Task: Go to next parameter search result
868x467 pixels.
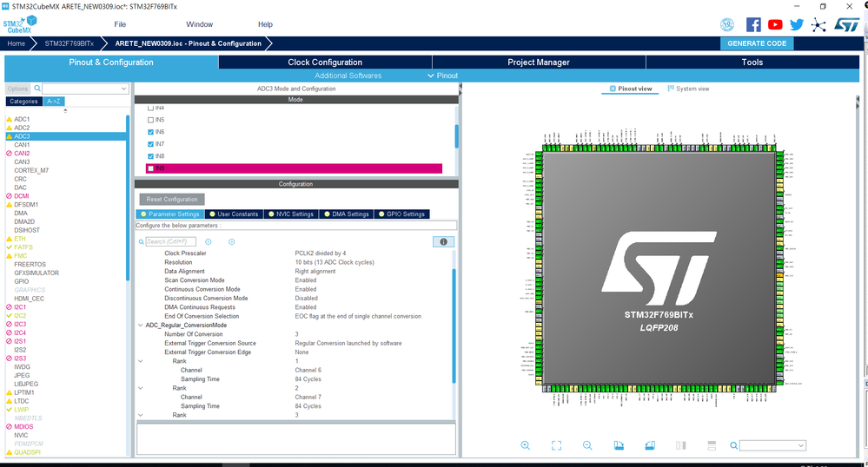Action: [x=231, y=242]
